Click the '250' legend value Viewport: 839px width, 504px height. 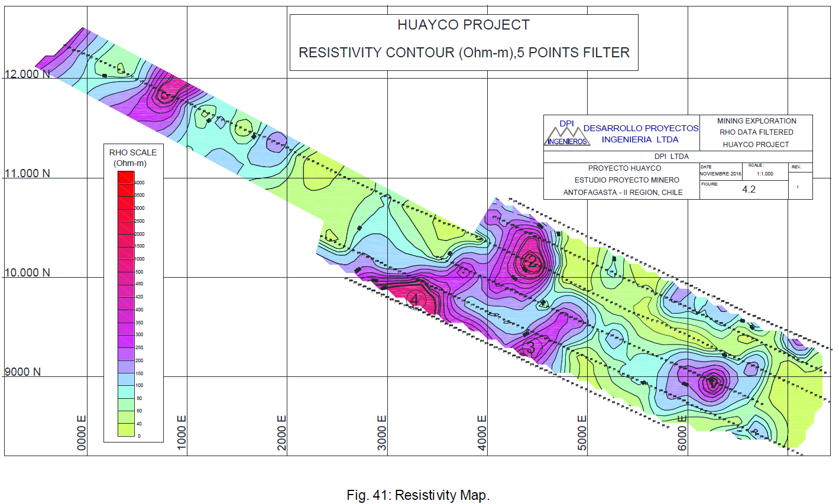(x=139, y=348)
